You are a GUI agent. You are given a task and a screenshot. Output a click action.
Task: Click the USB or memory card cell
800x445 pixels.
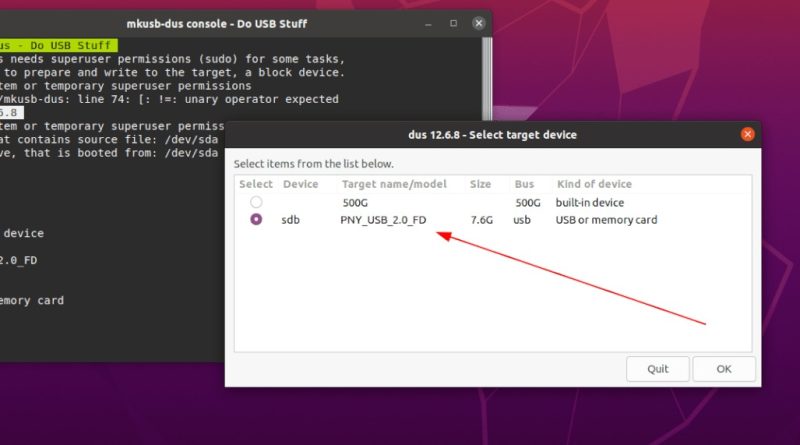click(606, 220)
